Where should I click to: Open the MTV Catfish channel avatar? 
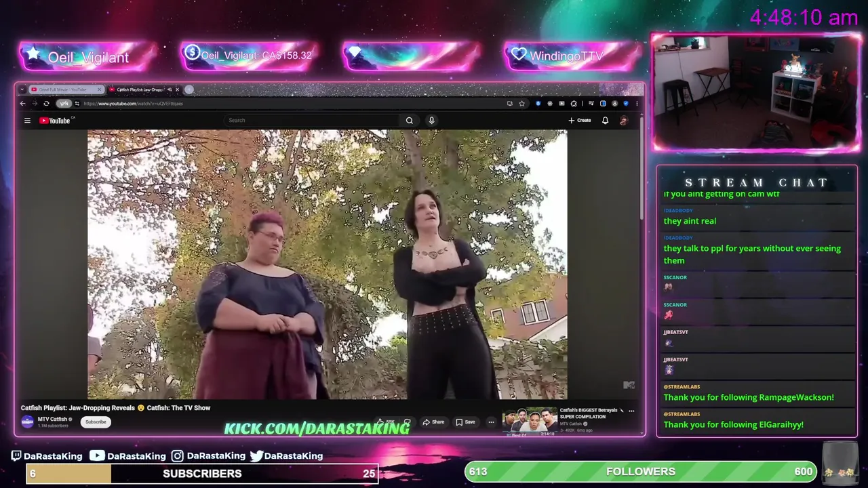[27, 422]
